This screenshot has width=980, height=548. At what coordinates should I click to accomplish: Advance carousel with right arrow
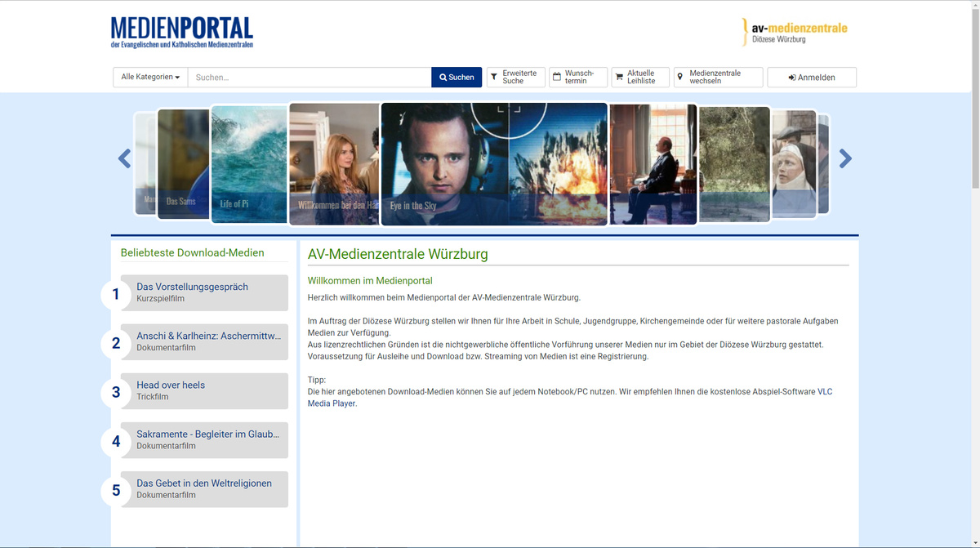pos(845,158)
